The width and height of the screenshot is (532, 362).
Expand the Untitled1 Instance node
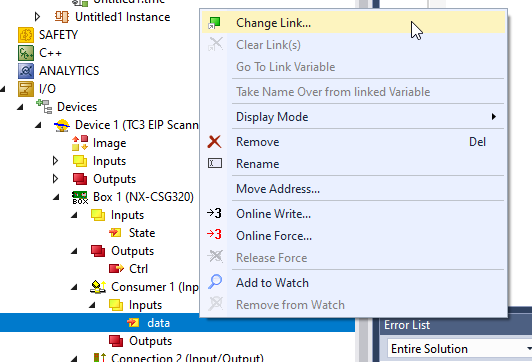(38, 16)
